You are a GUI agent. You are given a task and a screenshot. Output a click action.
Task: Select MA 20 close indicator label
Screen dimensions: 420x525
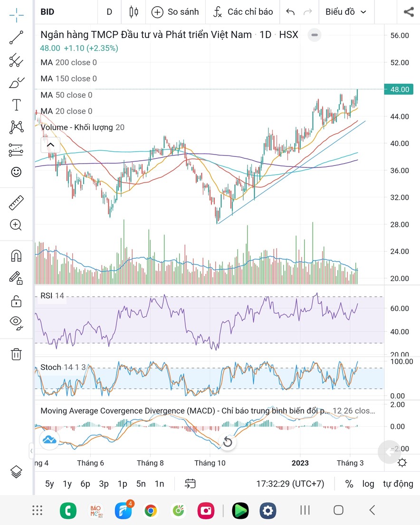(x=66, y=111)
